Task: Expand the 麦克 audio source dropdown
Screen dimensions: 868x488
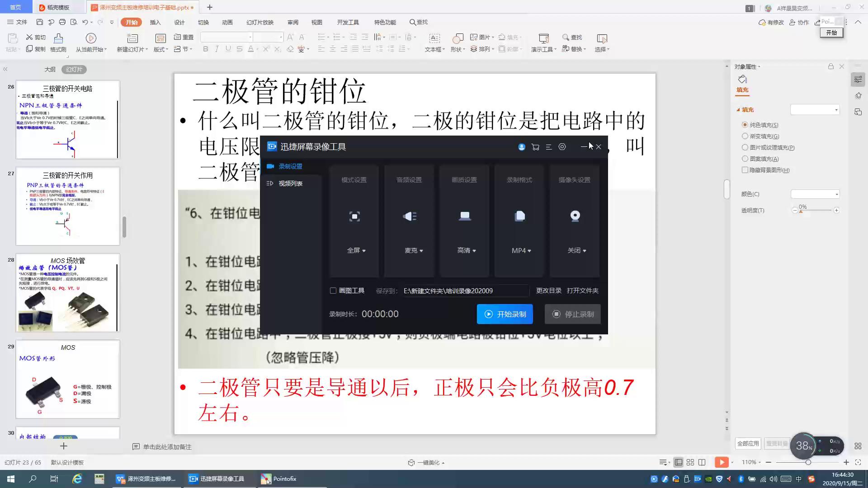Action: click(414, 250)
